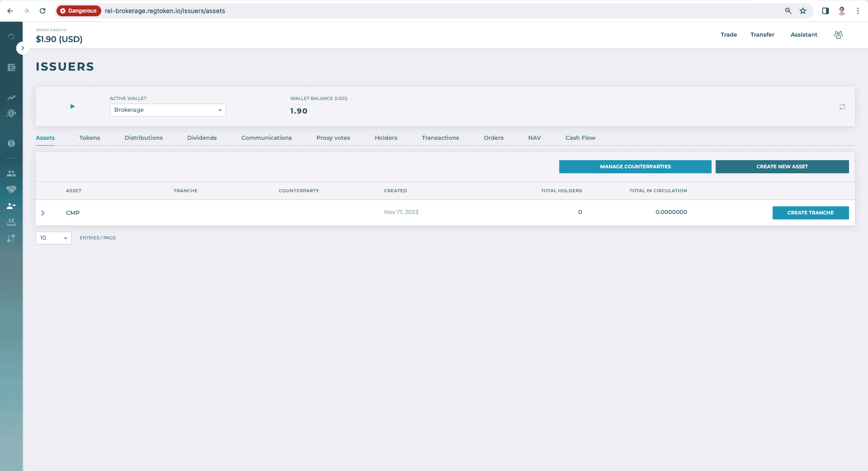Go back in the browser
The width and height of the screenshot is (868, 471).
coord(10,11)
